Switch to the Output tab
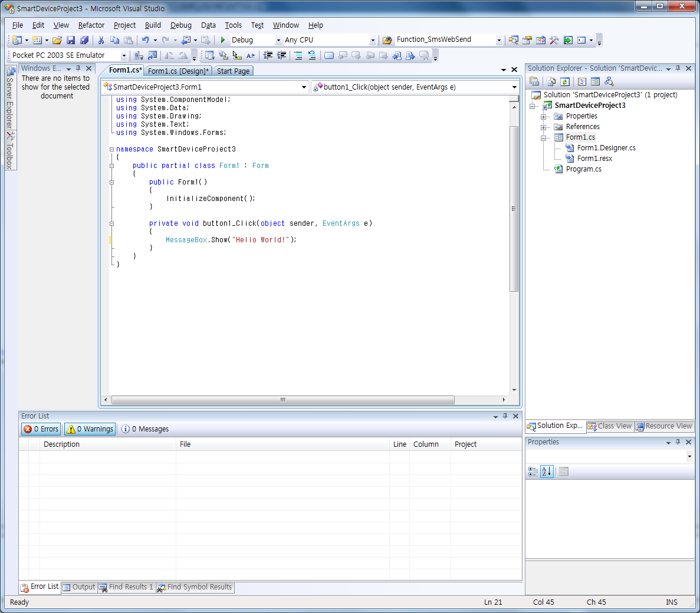The height and width of the screenshot is (613, 700). (79, 587)
